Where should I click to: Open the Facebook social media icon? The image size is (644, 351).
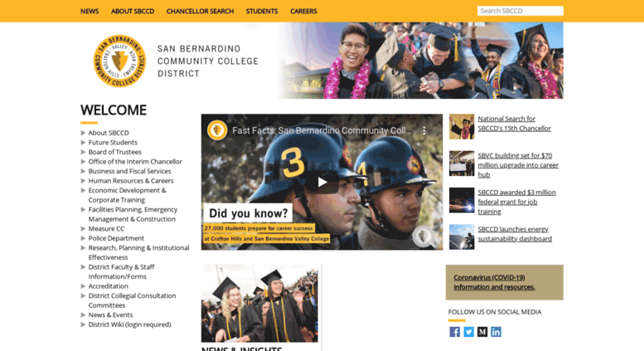click(x=455, y=332)
